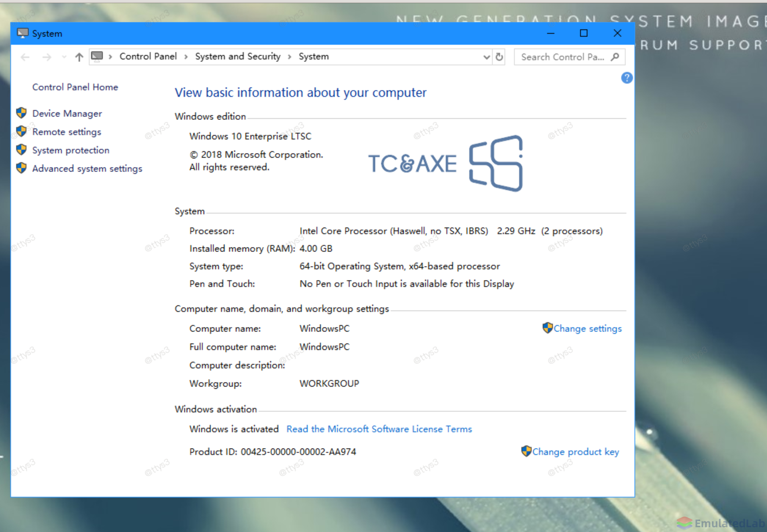Open recent locations dropdown arrow
Screen dimensions: 767x532
(64, 57)
